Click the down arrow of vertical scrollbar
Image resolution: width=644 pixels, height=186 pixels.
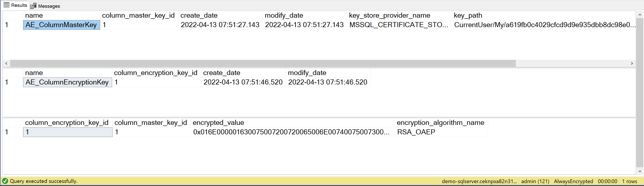coord(640,171)
